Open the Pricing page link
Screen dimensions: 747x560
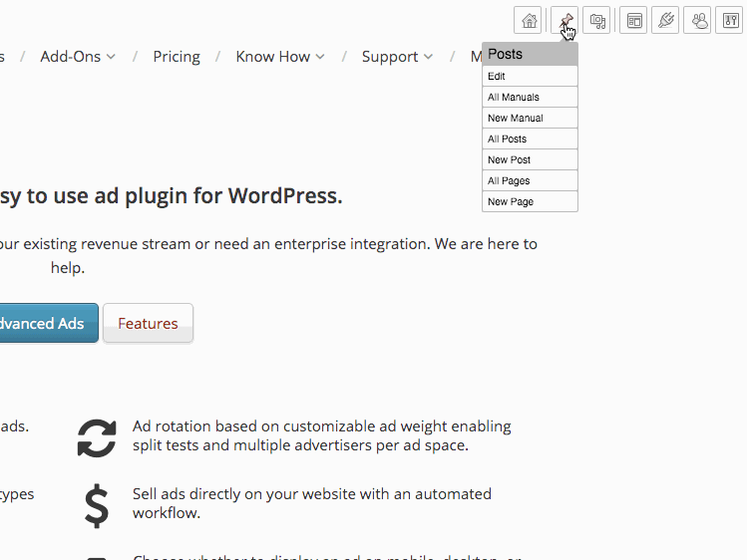[x=177, y=57]
